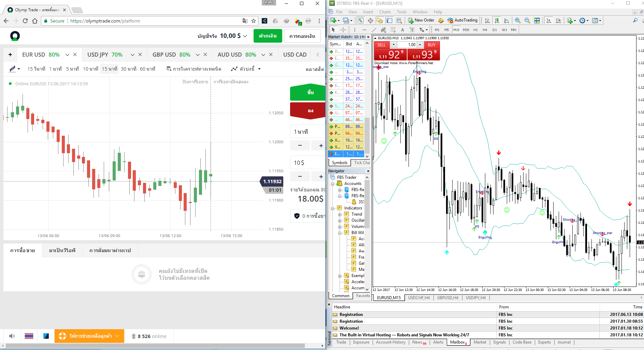Toggle Navigator star-folder icon in MT4
The image size is (644, 350).
[x=380, y=20]
